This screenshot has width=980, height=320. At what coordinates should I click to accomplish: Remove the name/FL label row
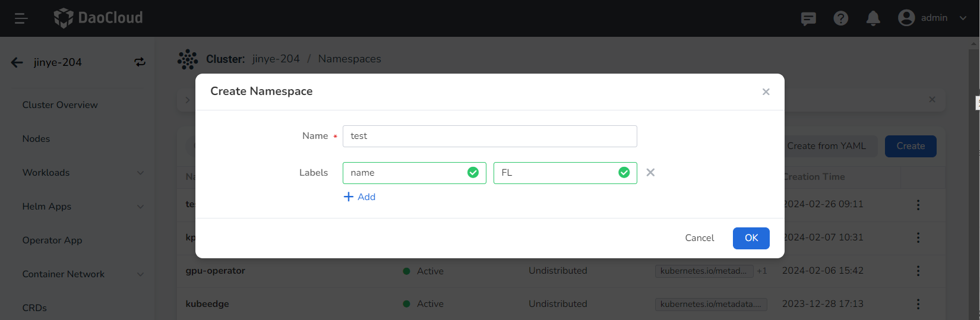(x=650, y=172)
